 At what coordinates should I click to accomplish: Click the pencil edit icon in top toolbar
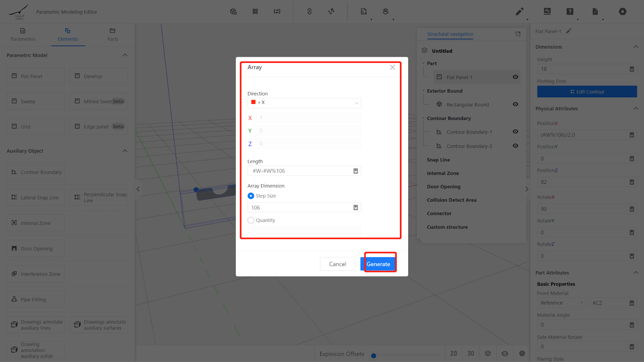519,12
